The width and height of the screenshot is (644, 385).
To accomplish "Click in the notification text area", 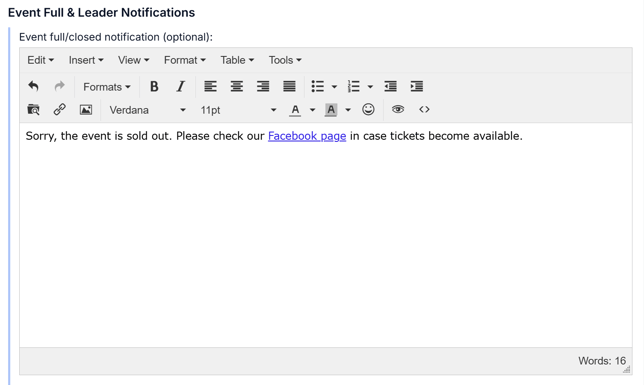I will [326, 235].
